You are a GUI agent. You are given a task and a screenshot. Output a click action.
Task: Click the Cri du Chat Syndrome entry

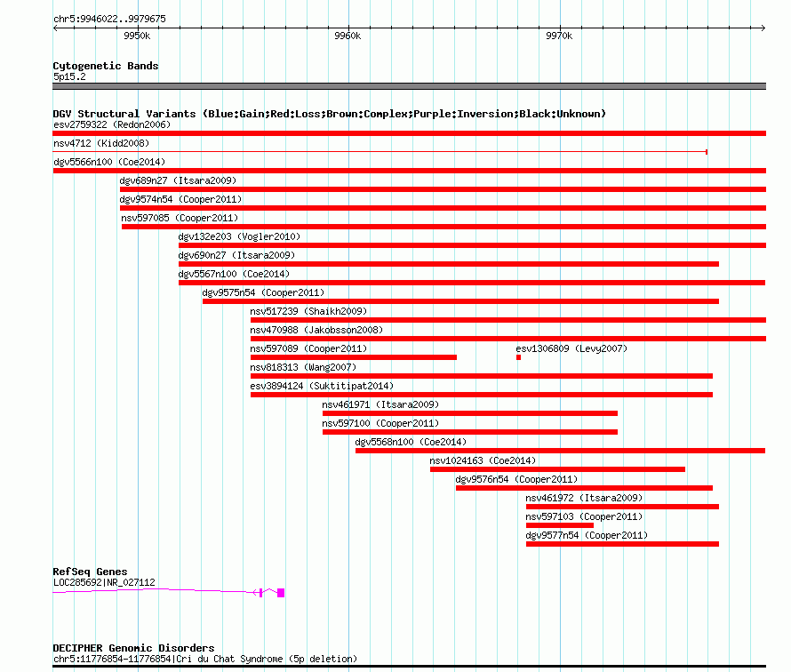[x=204, y=659]
